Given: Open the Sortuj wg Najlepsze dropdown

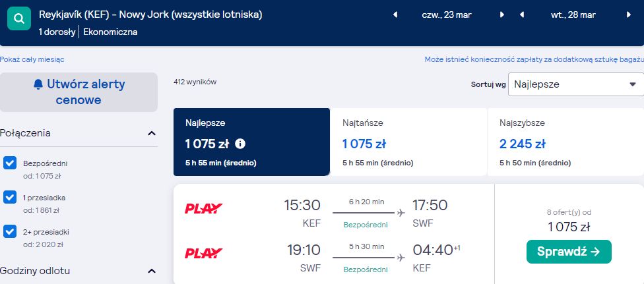Looking at the screenshot, I should pyautogui.click(x=576, y=84).
